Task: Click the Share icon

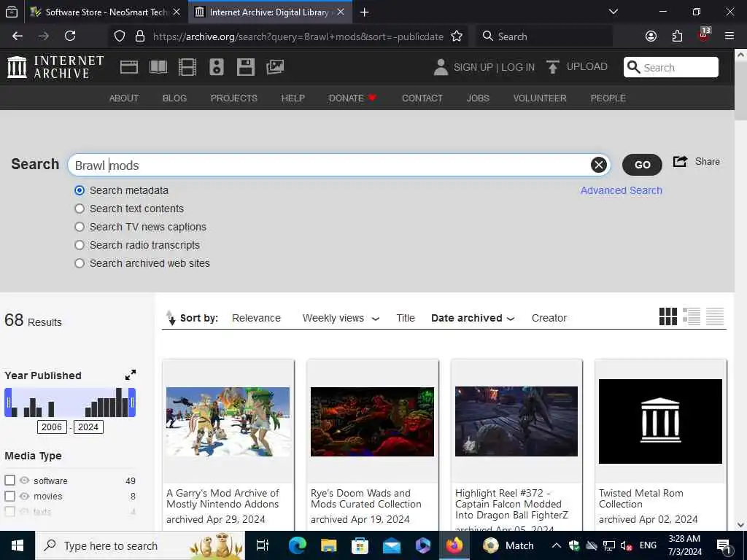Action: [x=680, y=161]
